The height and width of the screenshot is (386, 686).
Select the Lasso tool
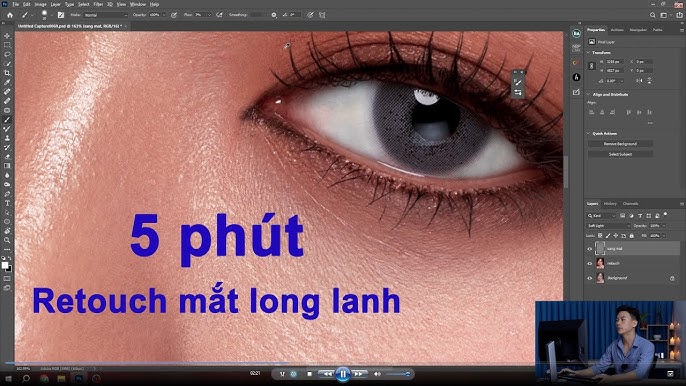pyautogui.click(x=7, y=54)
